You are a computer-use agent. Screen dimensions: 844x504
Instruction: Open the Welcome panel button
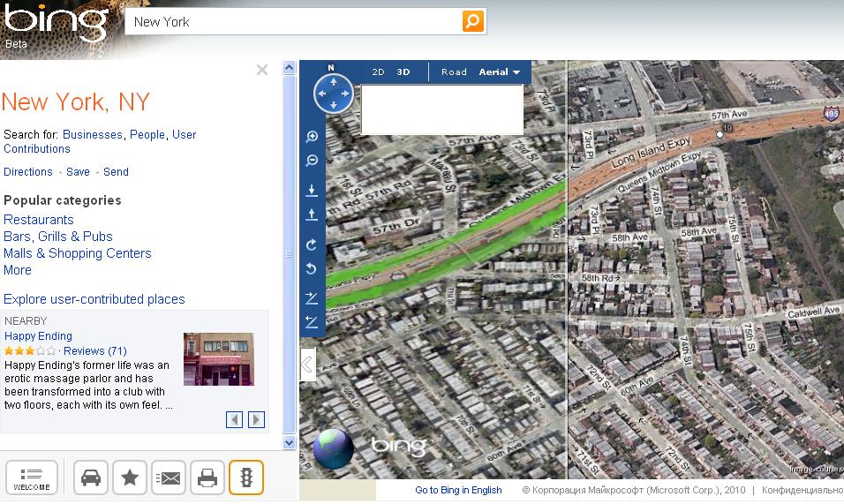point(32,478)
